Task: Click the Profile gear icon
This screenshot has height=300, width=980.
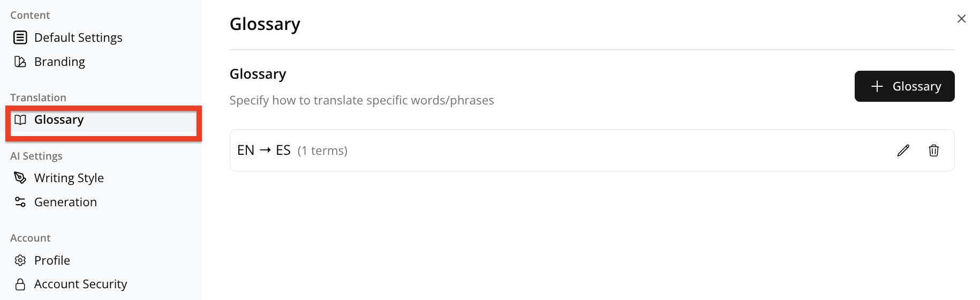Action: 20,260
